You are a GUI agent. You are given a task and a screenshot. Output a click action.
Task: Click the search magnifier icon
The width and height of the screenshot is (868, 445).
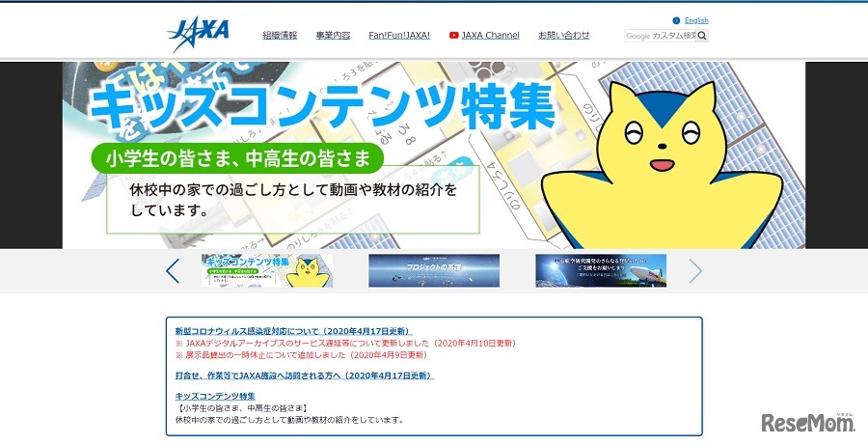[x=702, y=36]
